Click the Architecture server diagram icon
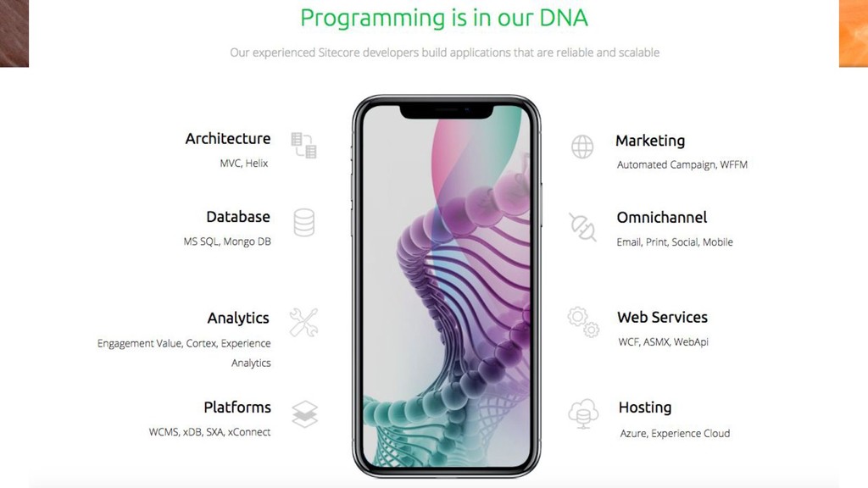The height and width of the screenshot is (488, 868). point(304,146)
